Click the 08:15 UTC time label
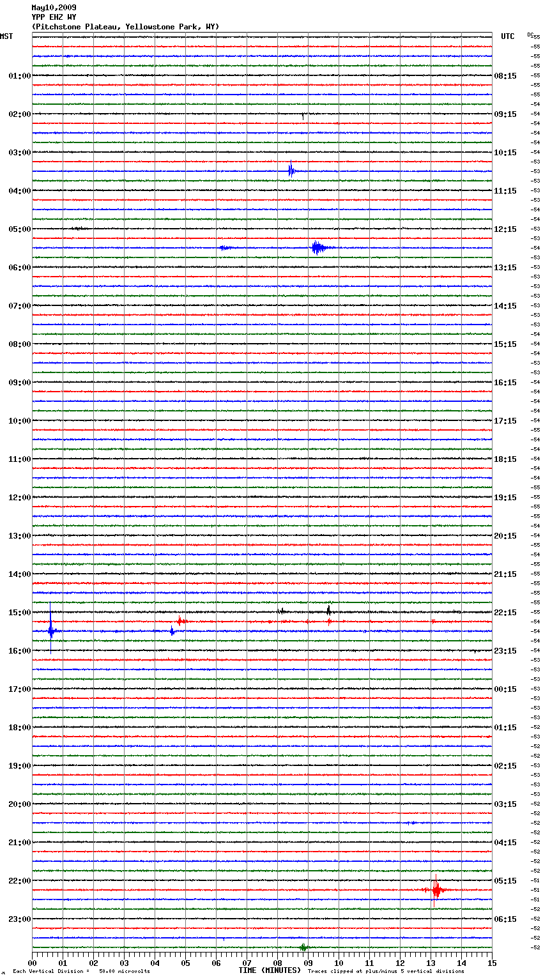 click(x=505, y=76)
